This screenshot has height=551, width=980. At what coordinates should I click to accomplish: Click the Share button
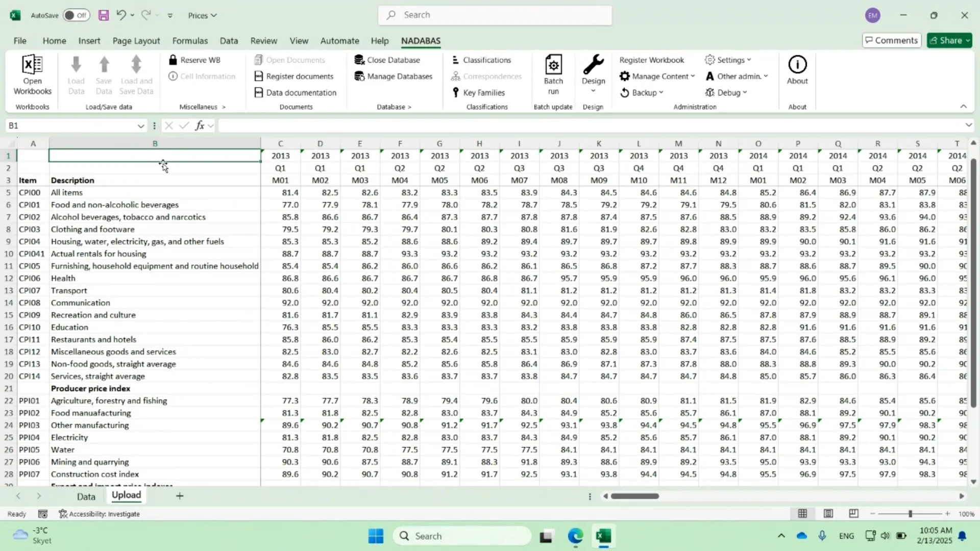949,40
